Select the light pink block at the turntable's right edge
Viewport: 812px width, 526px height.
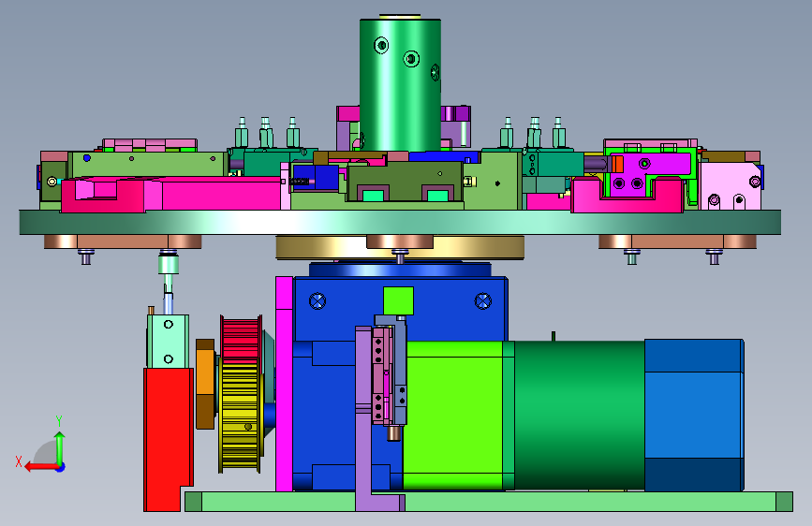click(x=731, y=186)
